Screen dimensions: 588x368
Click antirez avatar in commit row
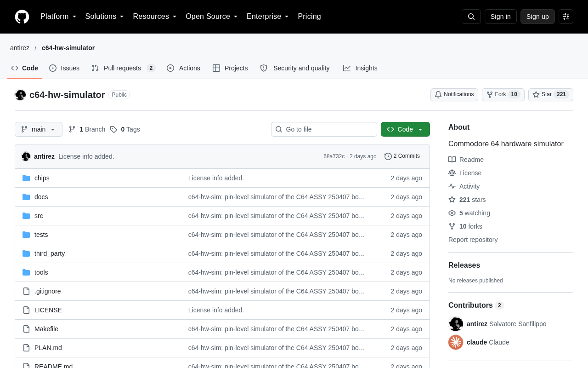26,156
